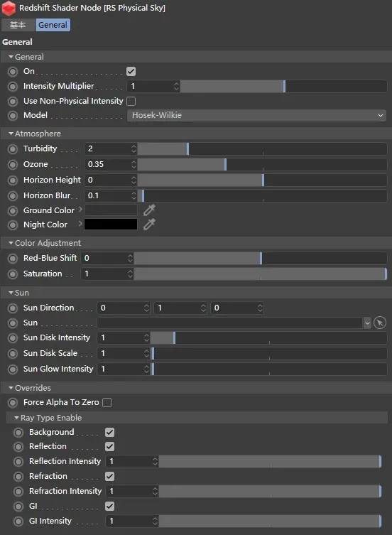Screen dimensions: 392x535
Task: Switch to the General tab
Action: point(53,25)
